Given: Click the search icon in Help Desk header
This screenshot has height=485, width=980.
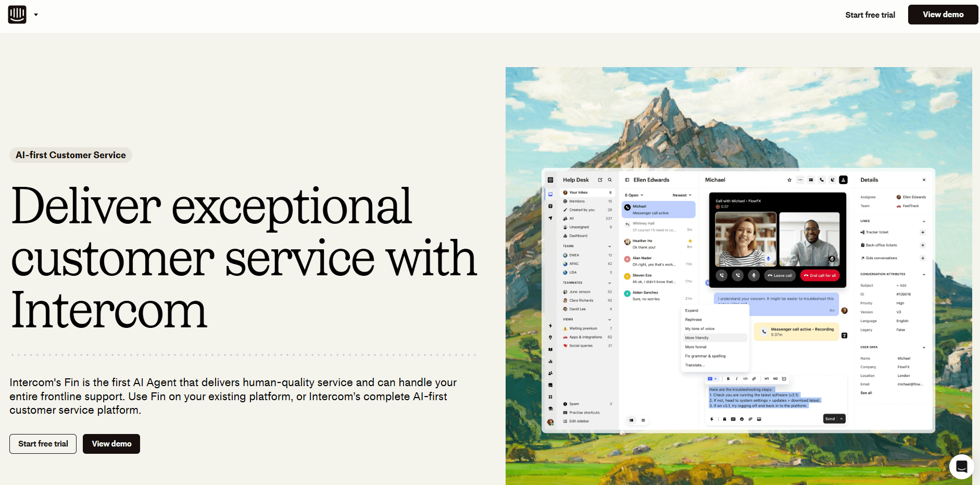Looking at the screenshot, I should click(x=610, y=180).
